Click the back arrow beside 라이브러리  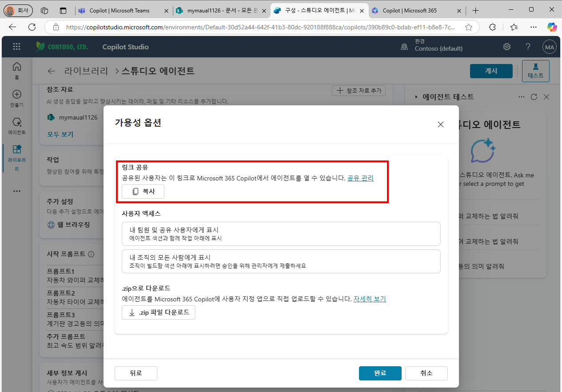(52, 71)
